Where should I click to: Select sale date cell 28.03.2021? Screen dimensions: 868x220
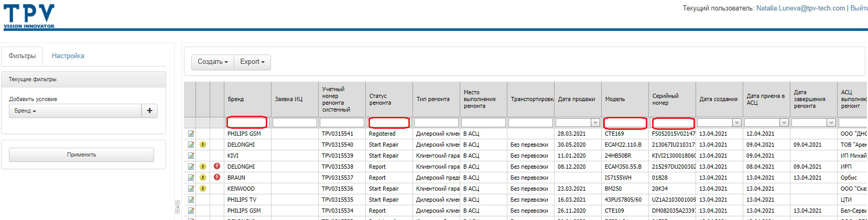(x=578, y=134)
